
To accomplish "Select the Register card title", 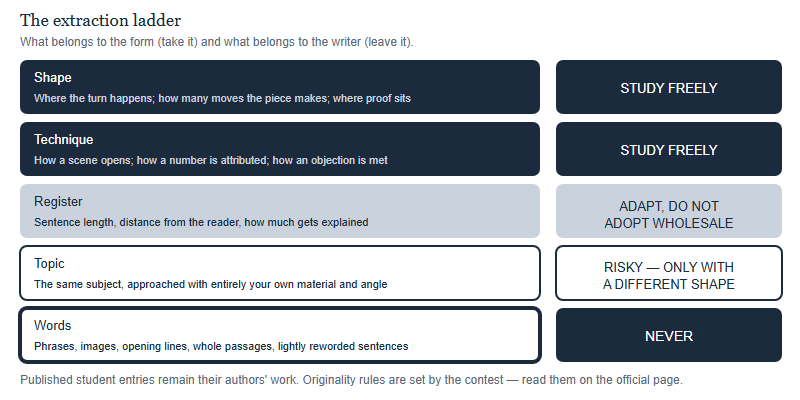I will tap(58, 202).
